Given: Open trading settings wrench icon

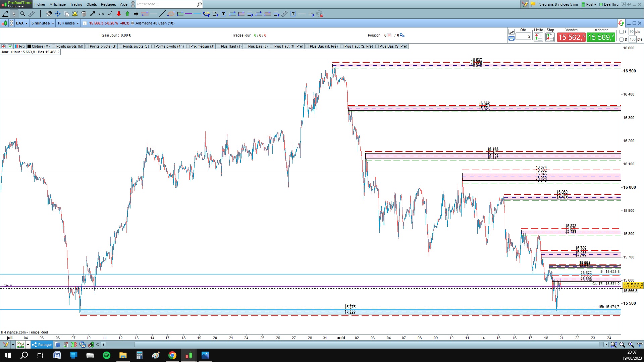Looking at the screenshot, I should tap(511, 32).
